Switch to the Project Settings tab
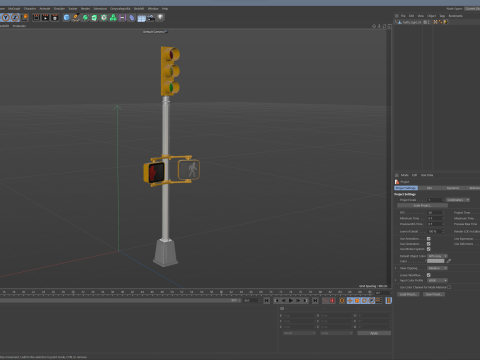This screenshot has width=480, height=360. [406, 188]
